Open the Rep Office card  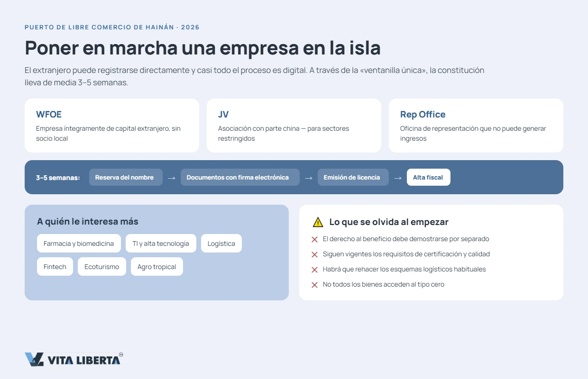[476, 126]
